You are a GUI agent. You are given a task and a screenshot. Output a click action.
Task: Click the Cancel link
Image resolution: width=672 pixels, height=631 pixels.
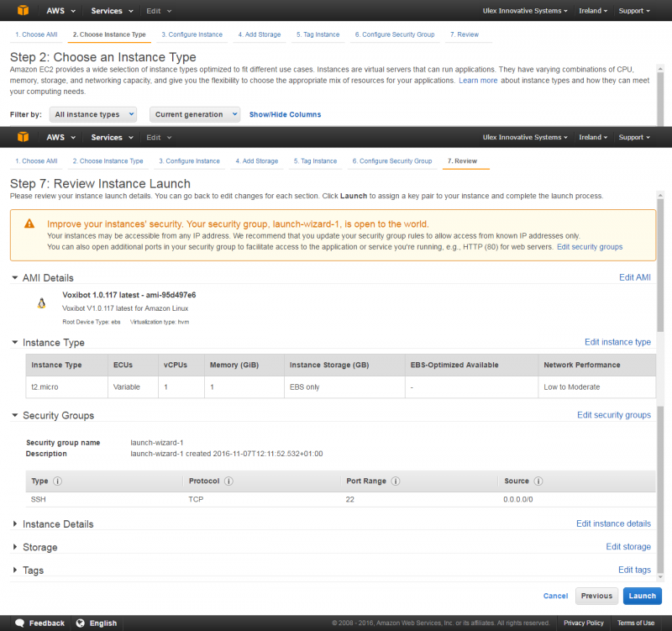pos(555,596)
